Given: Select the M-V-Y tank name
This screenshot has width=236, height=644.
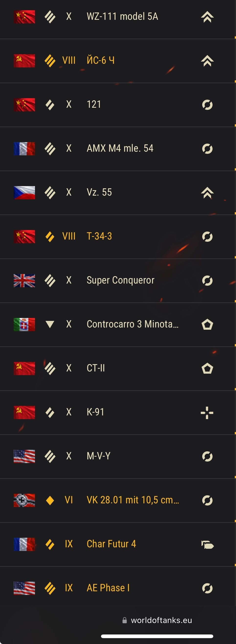Looking at the screenshot, I should coord(98,456).
